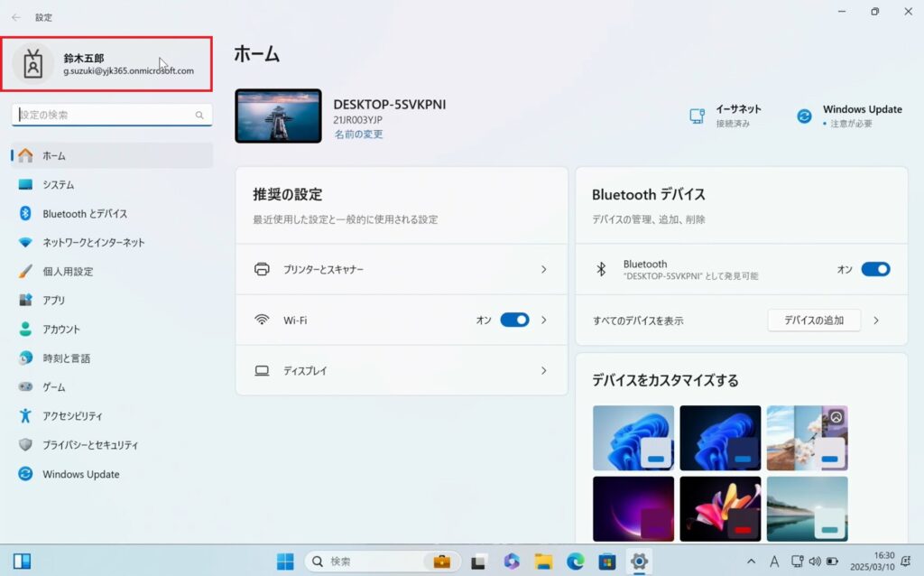Select ホーム in the sidebar
Viewport: 924px width, 576px height.
pos(112,155)
